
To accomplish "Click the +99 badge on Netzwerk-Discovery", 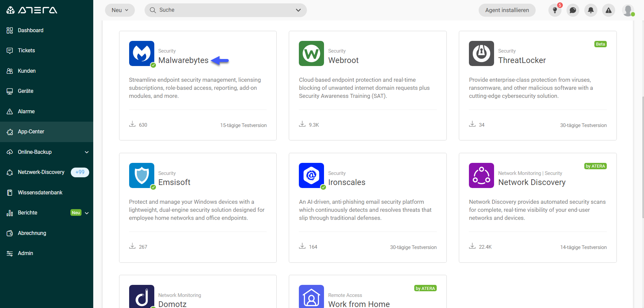I will [x=80, y=172].
